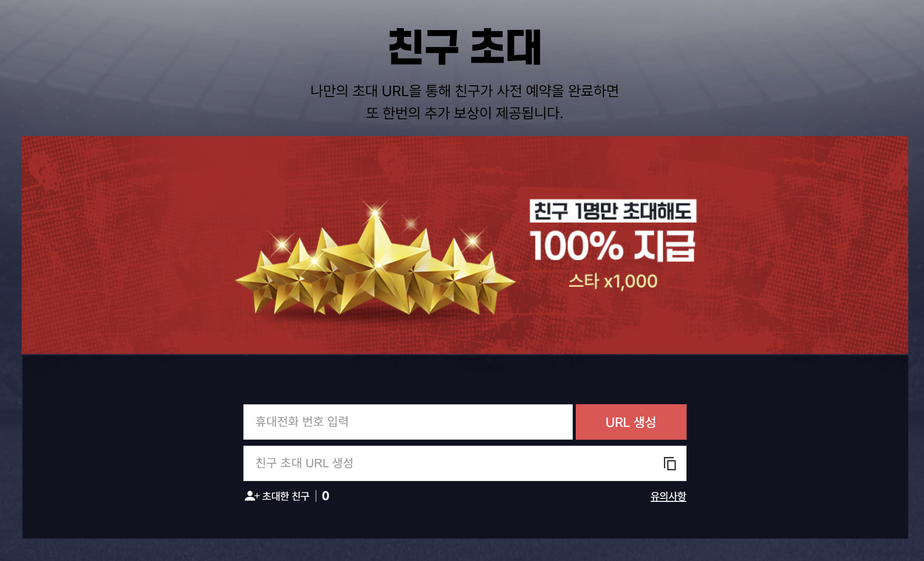The image size is (924, 561).
Task: Select the 친구 초대 URL 생성 field
Action: (464, 463)
